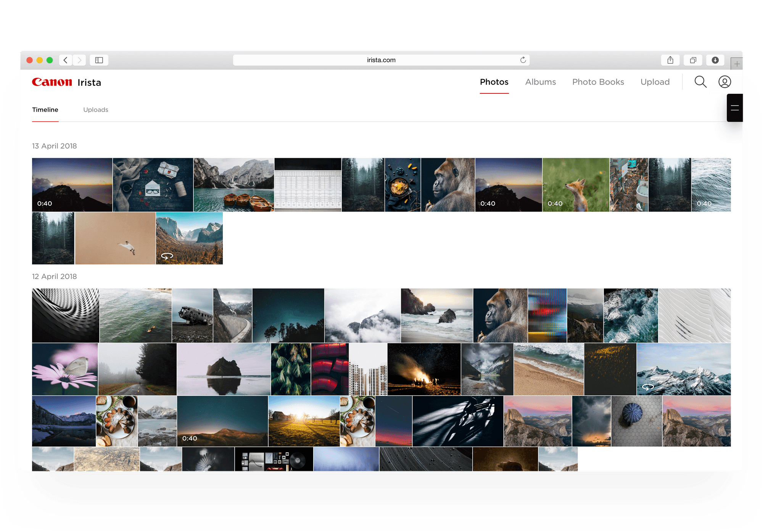763x532 pixels.
Task: Click the 360 icon on Yosemite valley photo
Action: pyautogui.click(x=167, y=256)
